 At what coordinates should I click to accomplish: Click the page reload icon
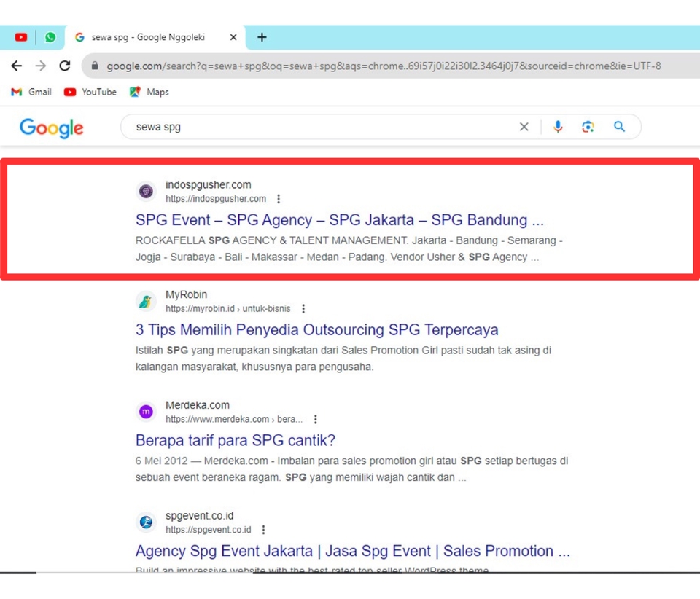coord(64,66)
